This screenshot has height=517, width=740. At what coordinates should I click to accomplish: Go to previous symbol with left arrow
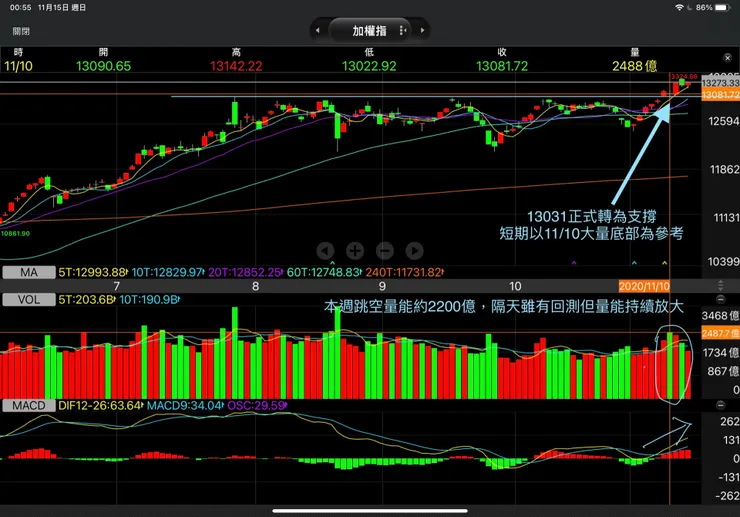point(318,30)
